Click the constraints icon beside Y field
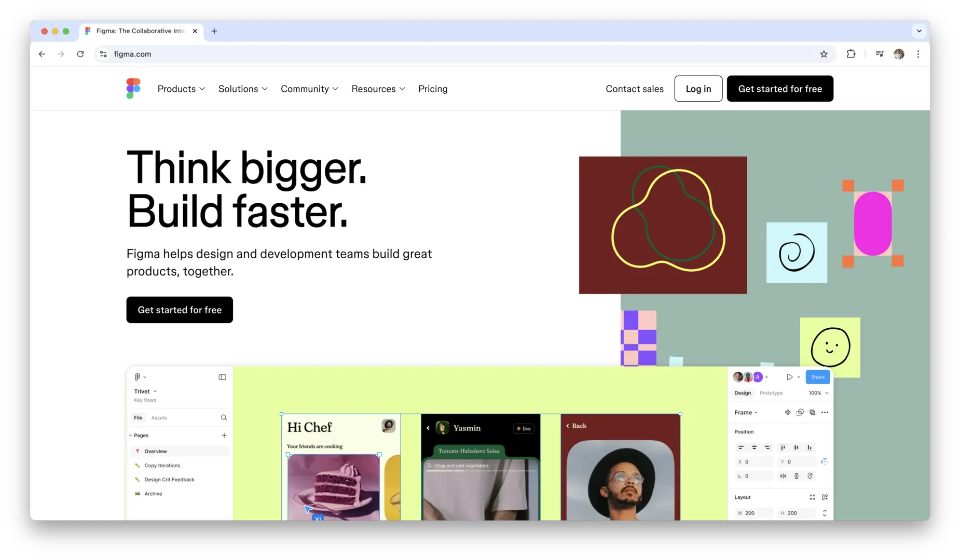 click(824, 461)
